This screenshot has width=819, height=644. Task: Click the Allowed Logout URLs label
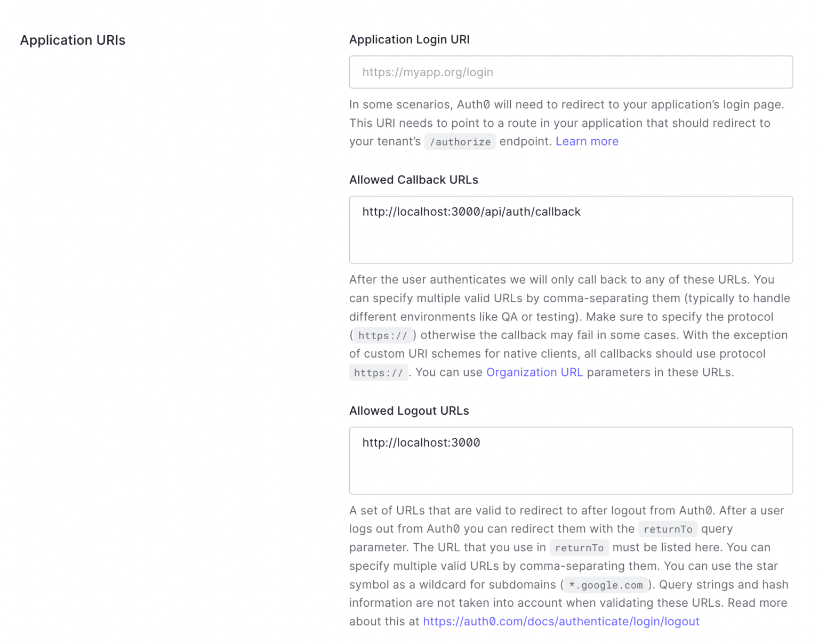pos(409,410)
